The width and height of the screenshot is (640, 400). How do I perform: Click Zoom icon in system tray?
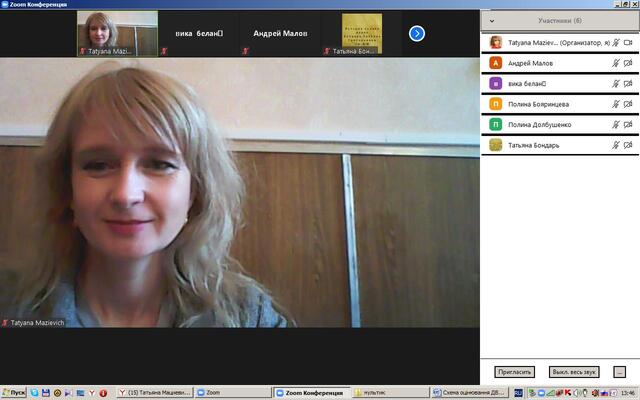coord(541,393)
